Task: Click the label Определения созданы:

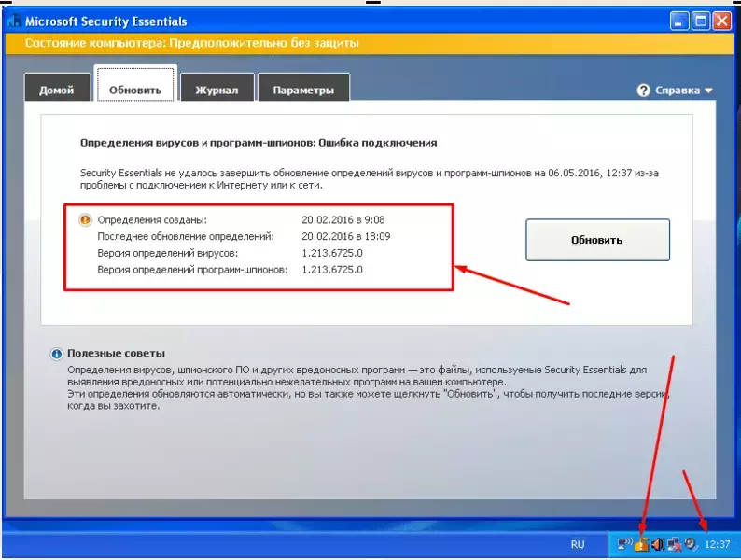Action: (152, 219)
